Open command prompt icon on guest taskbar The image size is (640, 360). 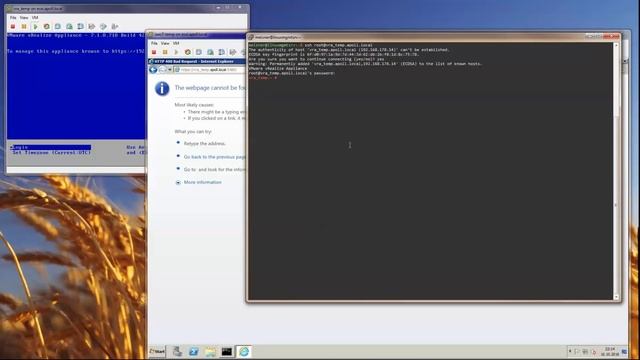pos(227,351)
